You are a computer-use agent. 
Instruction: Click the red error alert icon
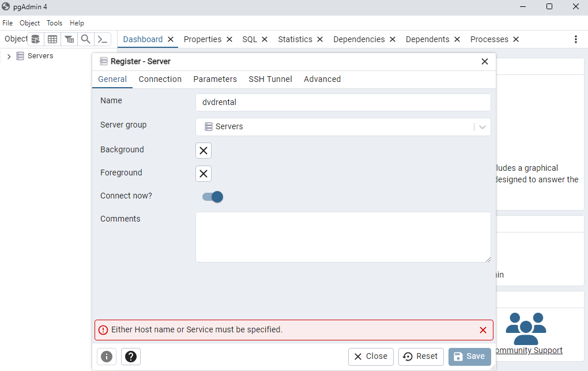[103, 330]
